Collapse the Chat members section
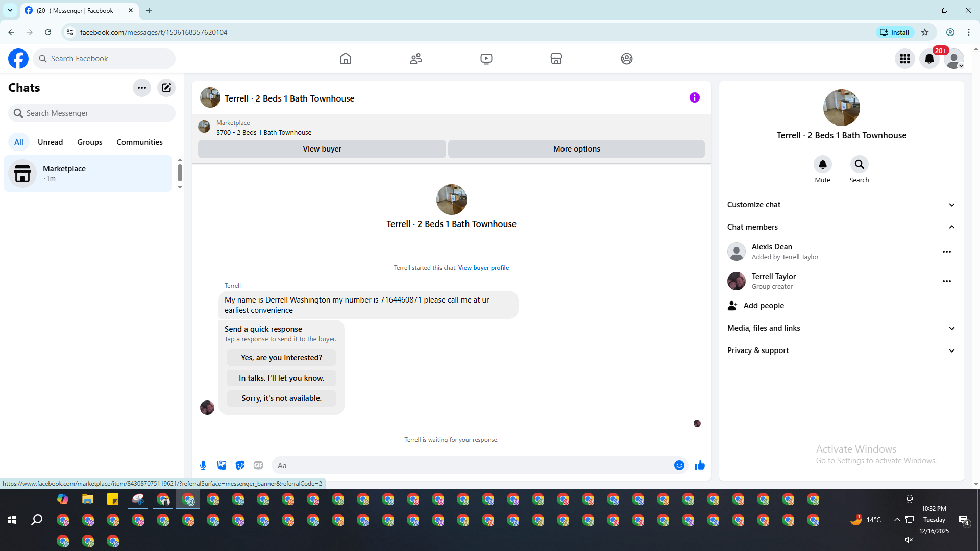Viewport: 980px width, 551px height. 842,227
